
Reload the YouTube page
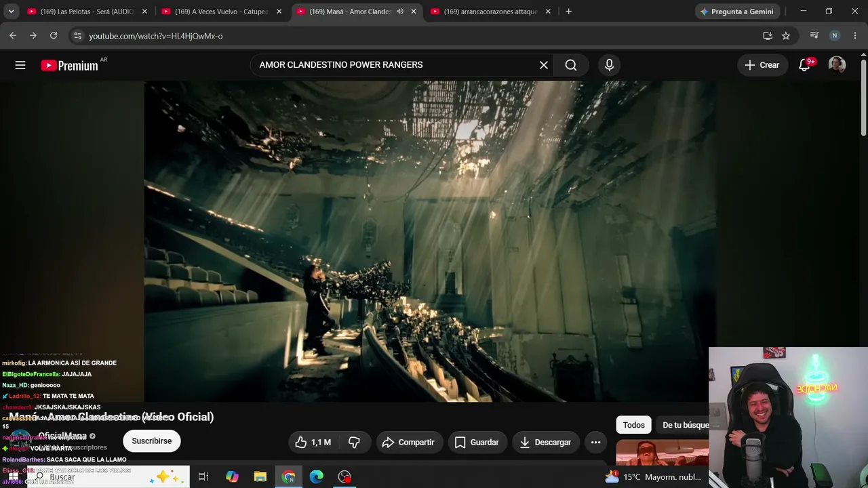[54, 36]
